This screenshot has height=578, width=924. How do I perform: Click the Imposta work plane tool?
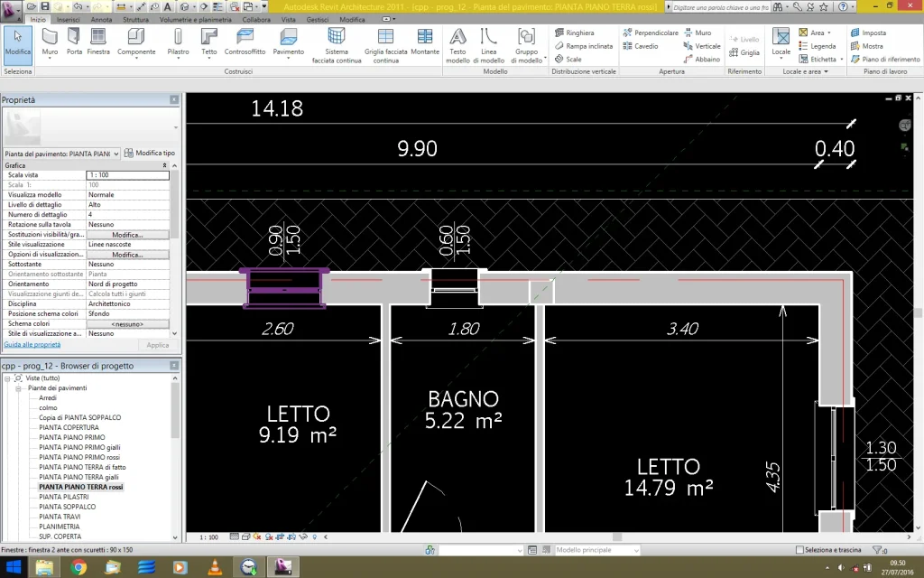pyautogui.click(x=869, y=33)
